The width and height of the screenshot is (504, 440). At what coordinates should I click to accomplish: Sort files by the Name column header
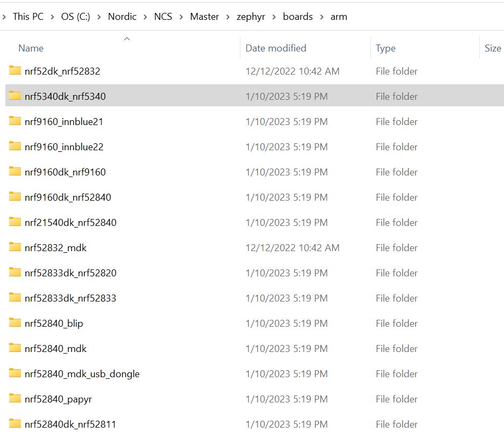[31, 48]
